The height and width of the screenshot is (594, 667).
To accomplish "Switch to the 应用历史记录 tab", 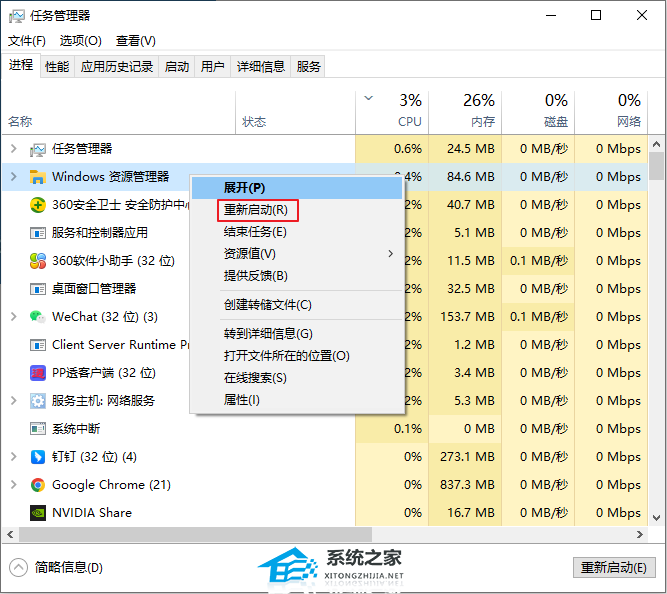I will 117,66.
